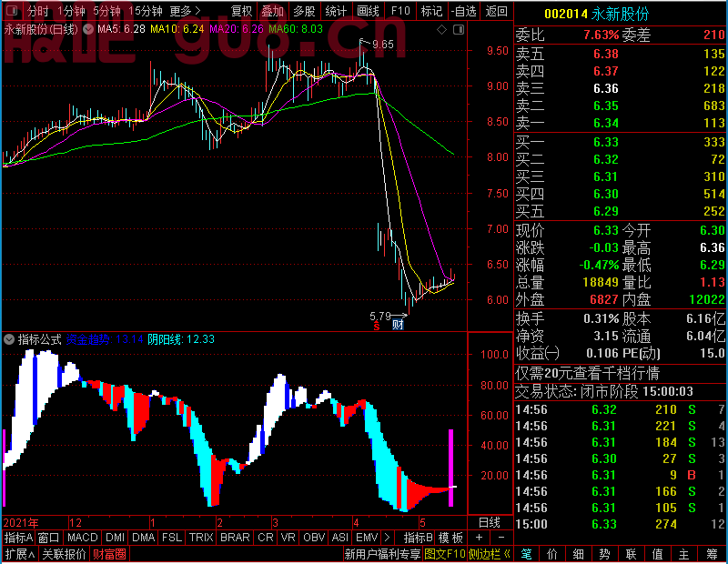
Task: Switch indicator to CR
Action: coord(266,538)
